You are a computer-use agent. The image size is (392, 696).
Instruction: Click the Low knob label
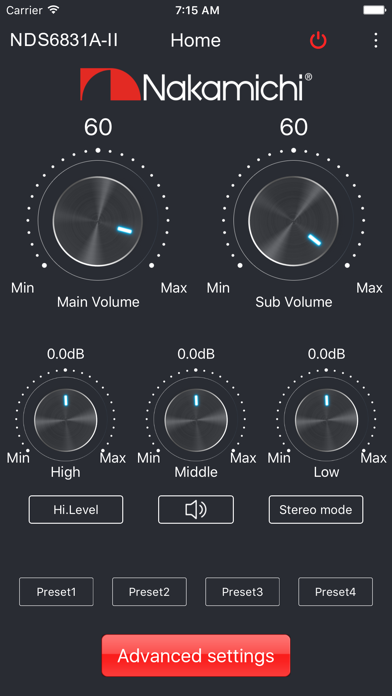pos(326,472)
